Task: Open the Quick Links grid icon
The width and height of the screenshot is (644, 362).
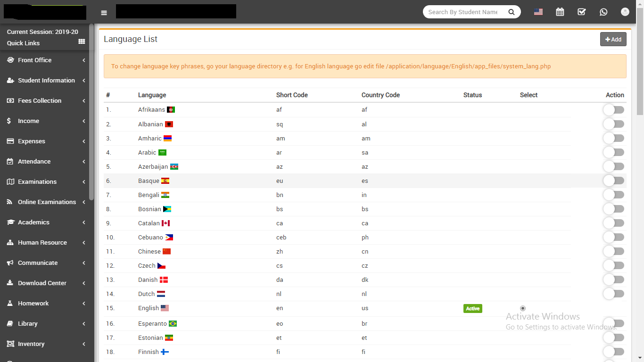Action: pos(82,42)
